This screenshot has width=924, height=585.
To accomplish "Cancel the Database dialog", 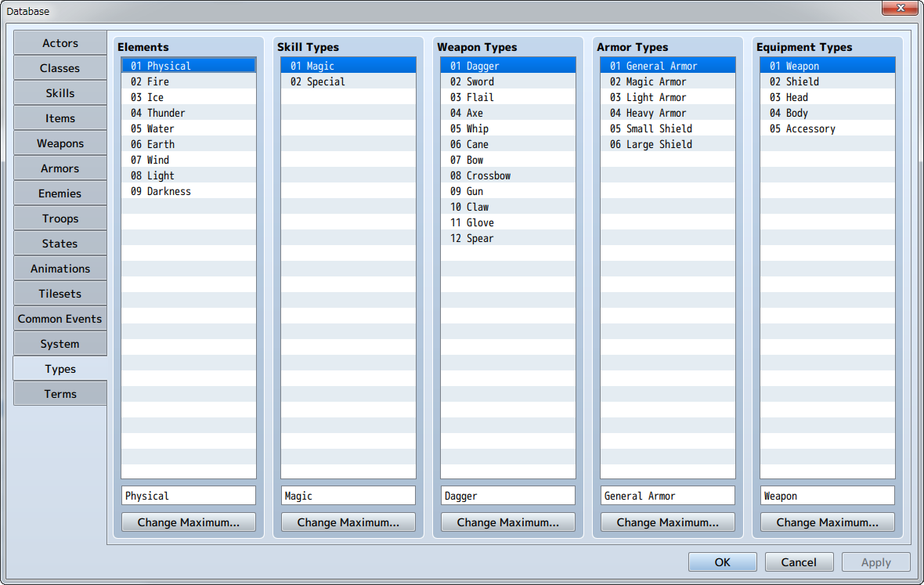I will click(799, 562).
